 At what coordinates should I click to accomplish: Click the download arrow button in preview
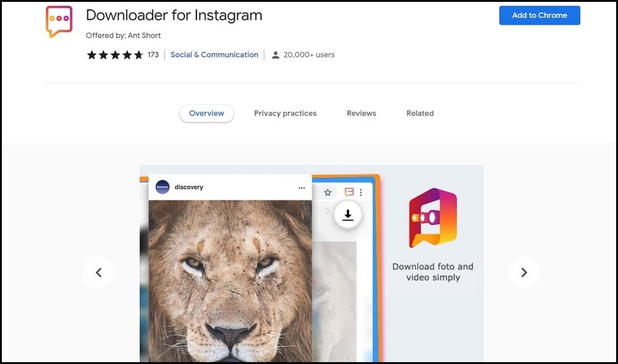click(347, 215)
